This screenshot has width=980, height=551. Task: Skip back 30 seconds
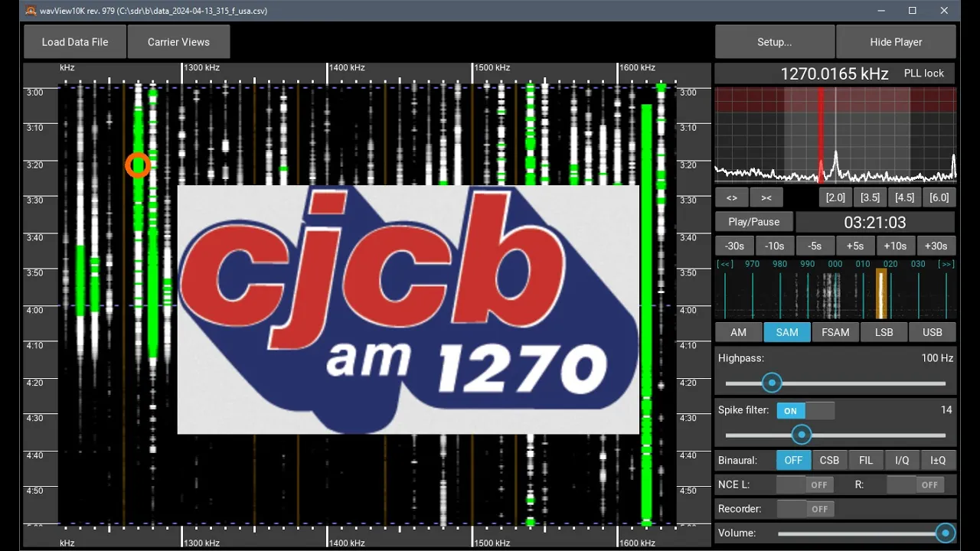coord(734,246)
